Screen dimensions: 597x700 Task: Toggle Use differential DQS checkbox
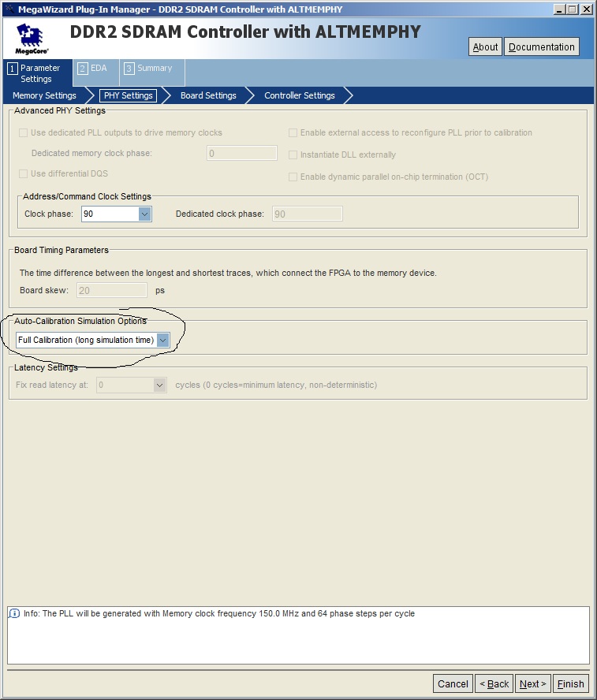23,173
